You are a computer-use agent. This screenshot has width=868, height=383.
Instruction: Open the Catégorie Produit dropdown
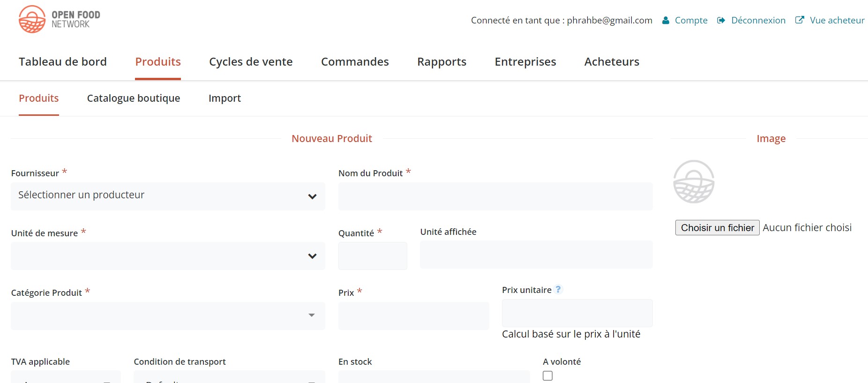[x=168, y=315]
